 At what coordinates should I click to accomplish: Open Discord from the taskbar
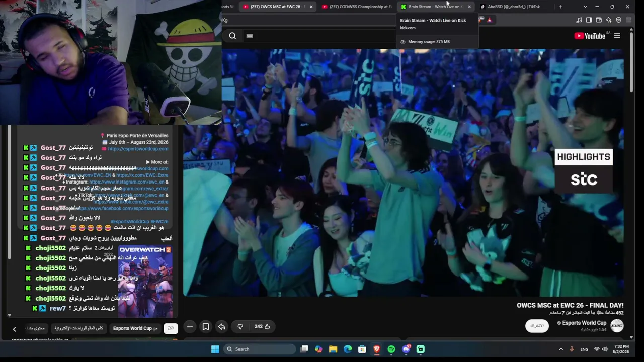(x=406, y=349)
